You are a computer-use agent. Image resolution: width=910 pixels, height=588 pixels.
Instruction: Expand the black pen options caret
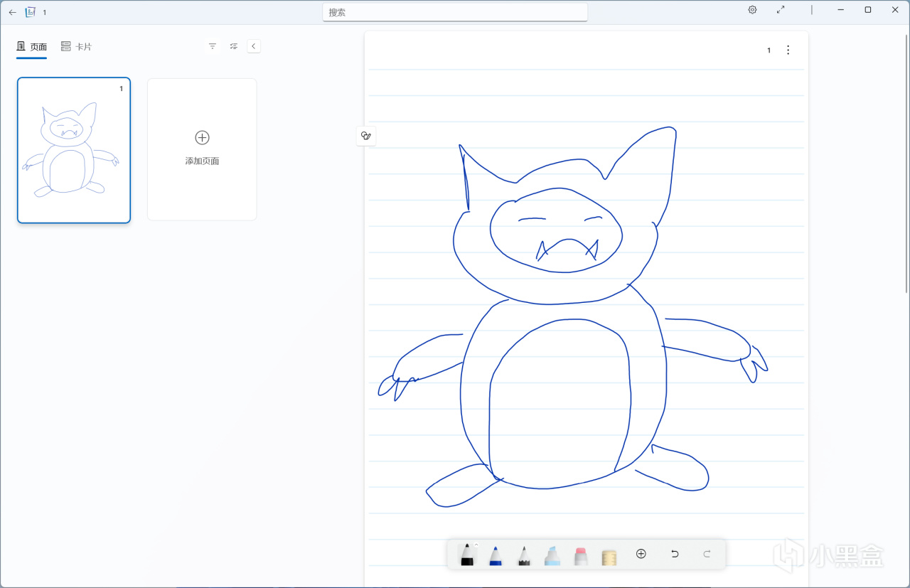pyautogui.click(x=476, y=545)
